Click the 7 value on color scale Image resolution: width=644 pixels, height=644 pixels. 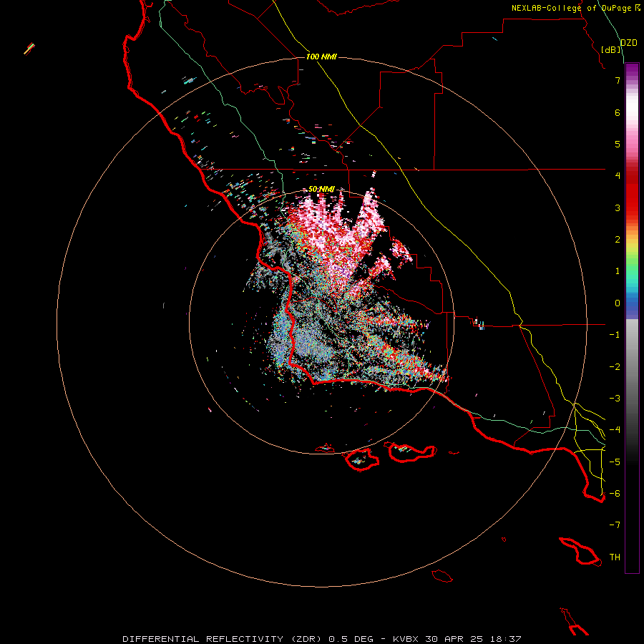[618, 80]
